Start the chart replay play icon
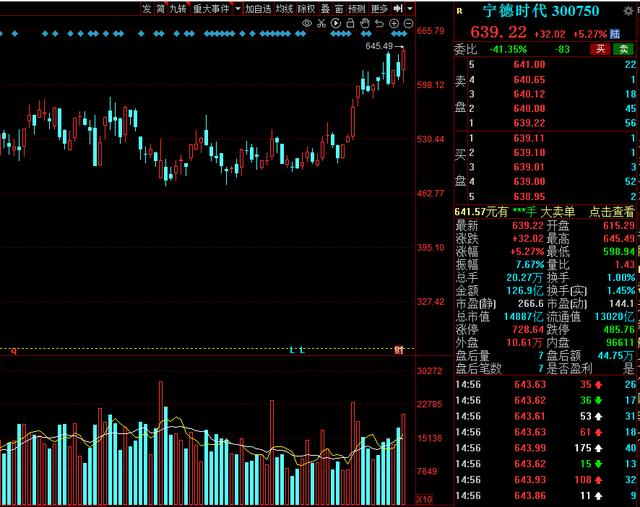640x507 pixels. pyautogui.click(x=336, y=24)
